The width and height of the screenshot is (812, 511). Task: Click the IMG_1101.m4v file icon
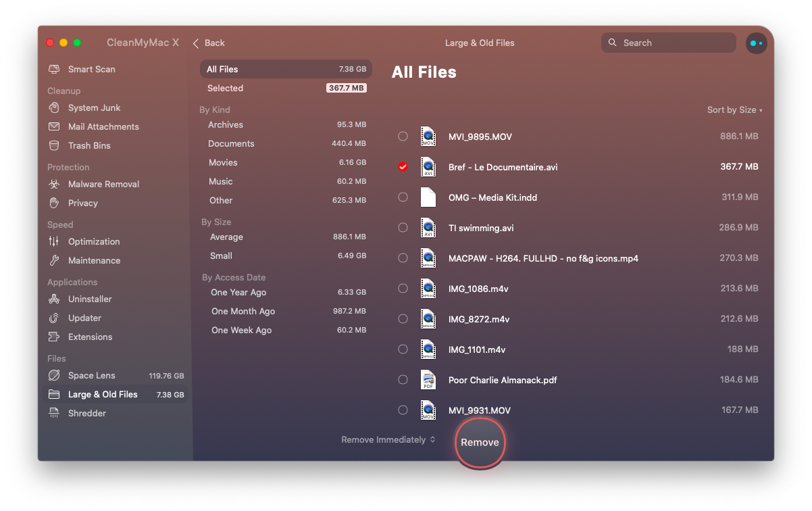pos(428,349)
